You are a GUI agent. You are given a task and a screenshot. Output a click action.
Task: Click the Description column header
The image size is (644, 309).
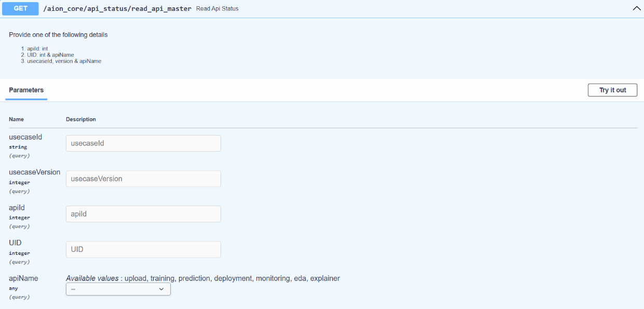81,119
